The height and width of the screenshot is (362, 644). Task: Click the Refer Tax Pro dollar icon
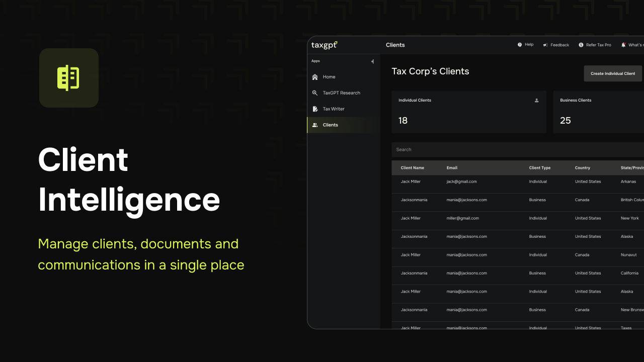pyautogui.click(x=581, y=45)
